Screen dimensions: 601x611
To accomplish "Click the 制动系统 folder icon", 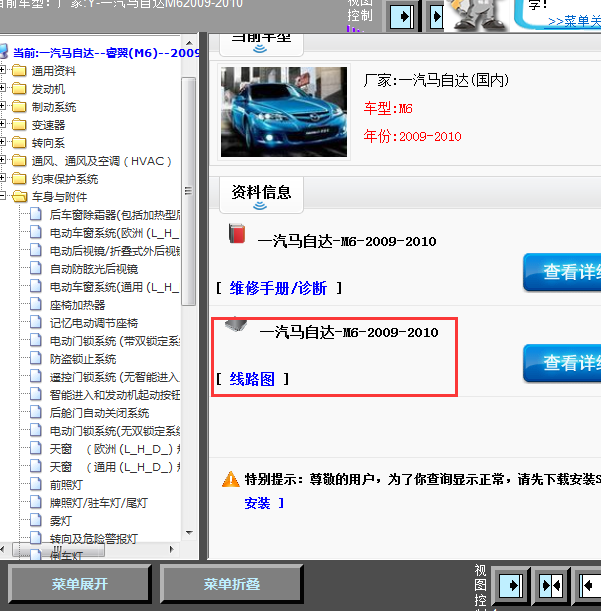I will pyautogui.click(x=19, y=106).
